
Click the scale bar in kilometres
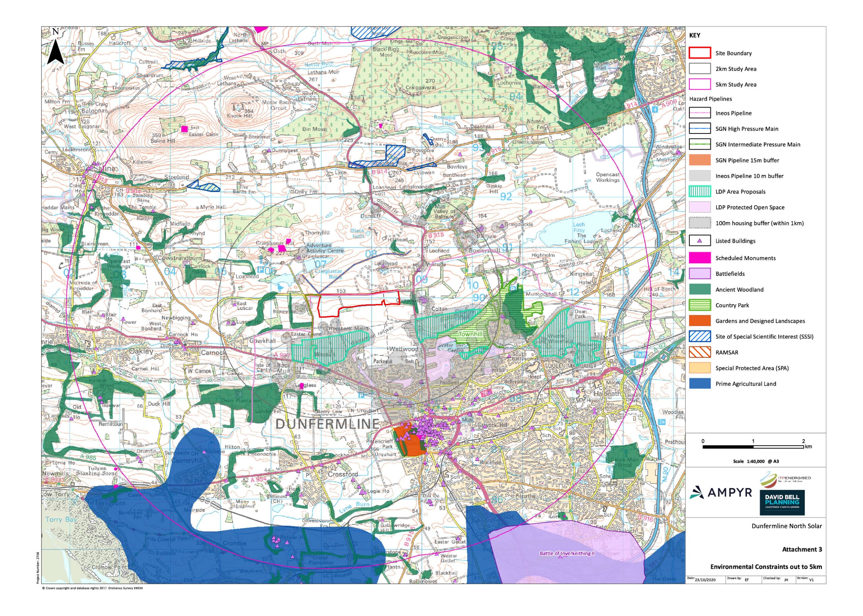pos(753,447)
